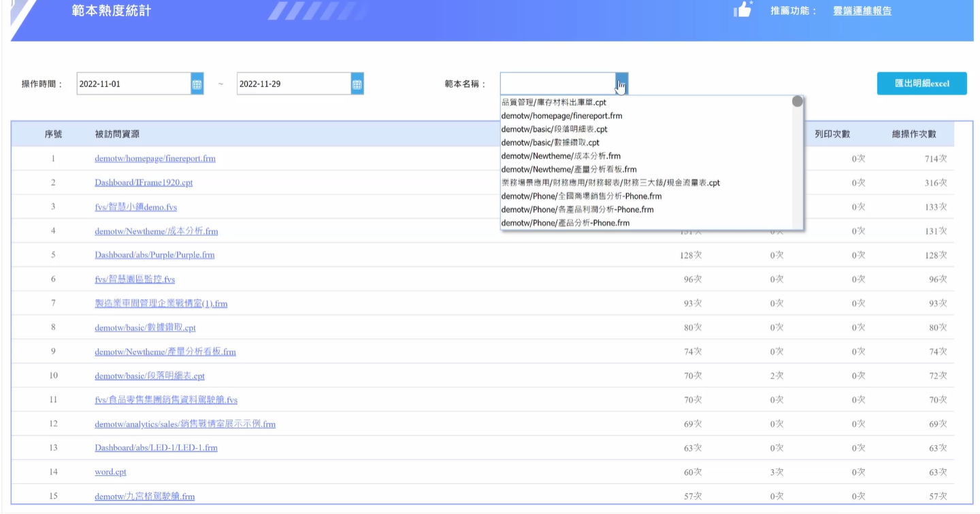Screen dimensions: 980x514
Task: Open the Dashboard/IFrame1920.cpt link in row 2
Action: (x=144, y=183)
